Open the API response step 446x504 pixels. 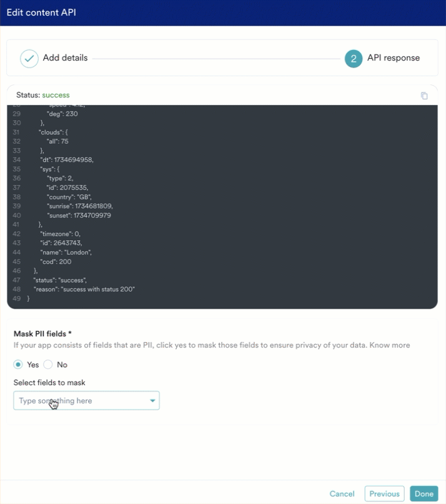(x=394, y=58)
